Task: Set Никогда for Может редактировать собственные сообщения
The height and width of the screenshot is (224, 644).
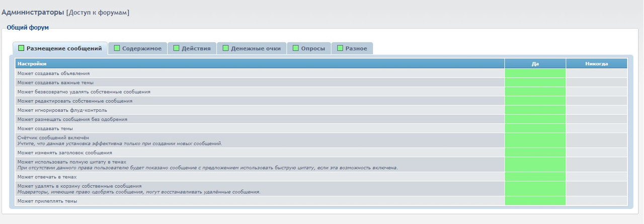Action: 597,101
